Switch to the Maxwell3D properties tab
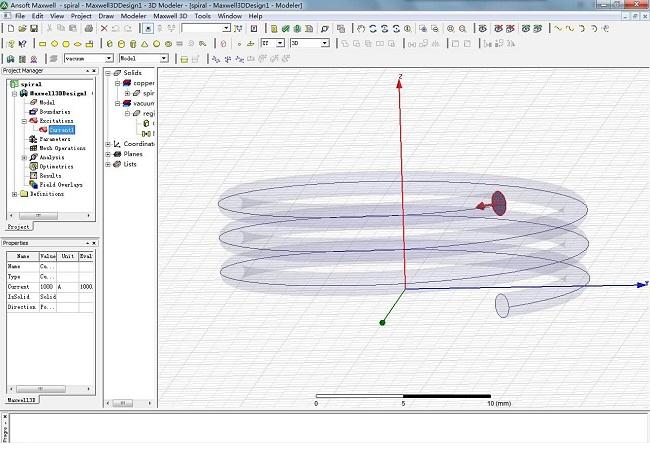Viewport: 650px width, 460px height. click(22, 399)
